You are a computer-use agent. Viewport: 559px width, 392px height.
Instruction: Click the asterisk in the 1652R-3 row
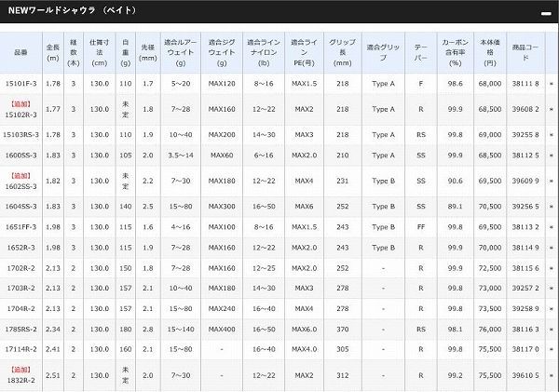pyautogui.click(x=551, y=249)
